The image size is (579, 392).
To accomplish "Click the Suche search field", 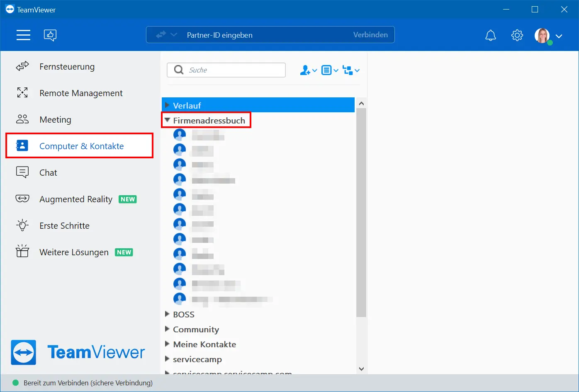I will (x=226, y=70).
